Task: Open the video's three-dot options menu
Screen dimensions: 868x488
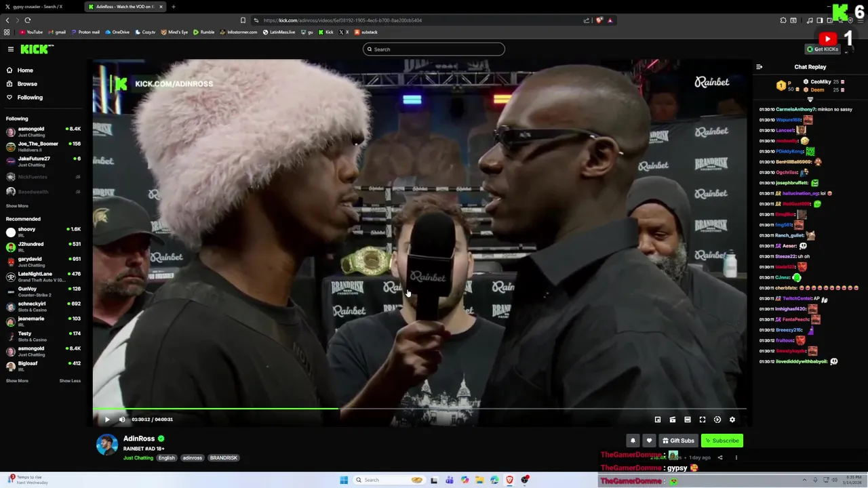Action: click(736, 457)
